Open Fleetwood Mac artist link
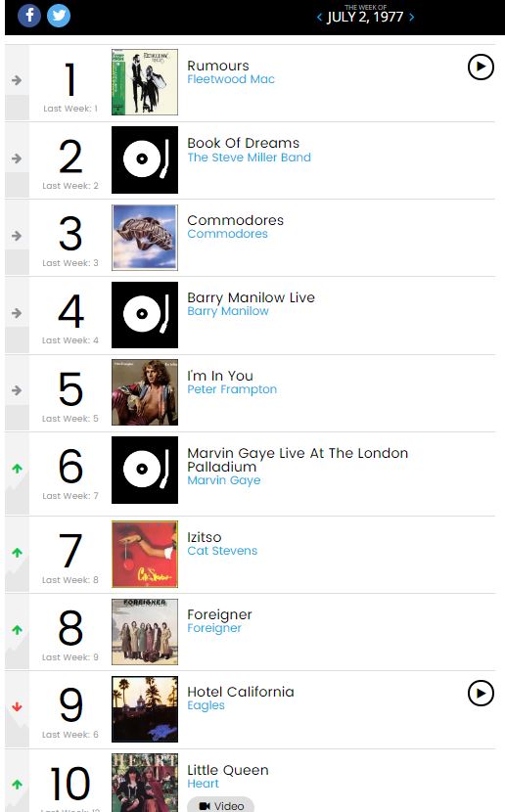505x812 pixels. point(231,79)
